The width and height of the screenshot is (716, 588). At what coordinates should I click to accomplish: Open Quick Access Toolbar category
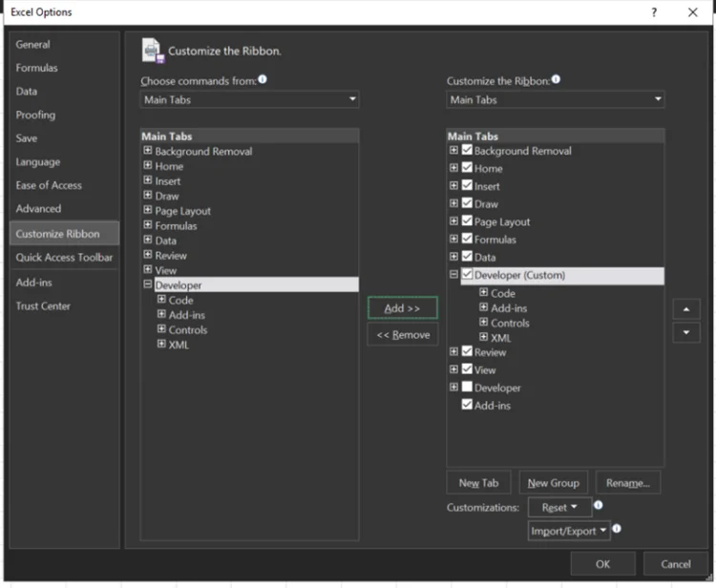pyautogui.click(x=64, y=257)
